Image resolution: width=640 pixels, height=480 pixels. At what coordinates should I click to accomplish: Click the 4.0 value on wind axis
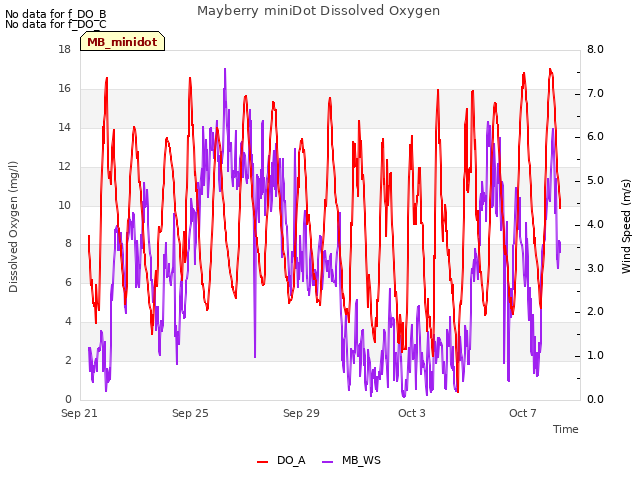[596, 224]
